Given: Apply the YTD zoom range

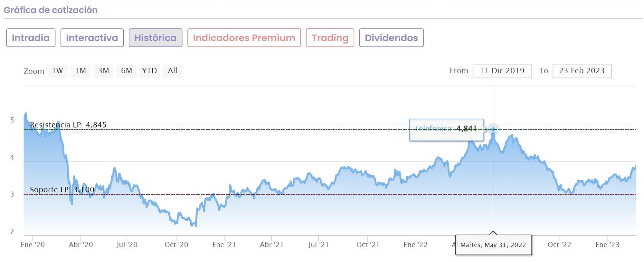Looking at the screenshot, I should click(x=149, y=71).
